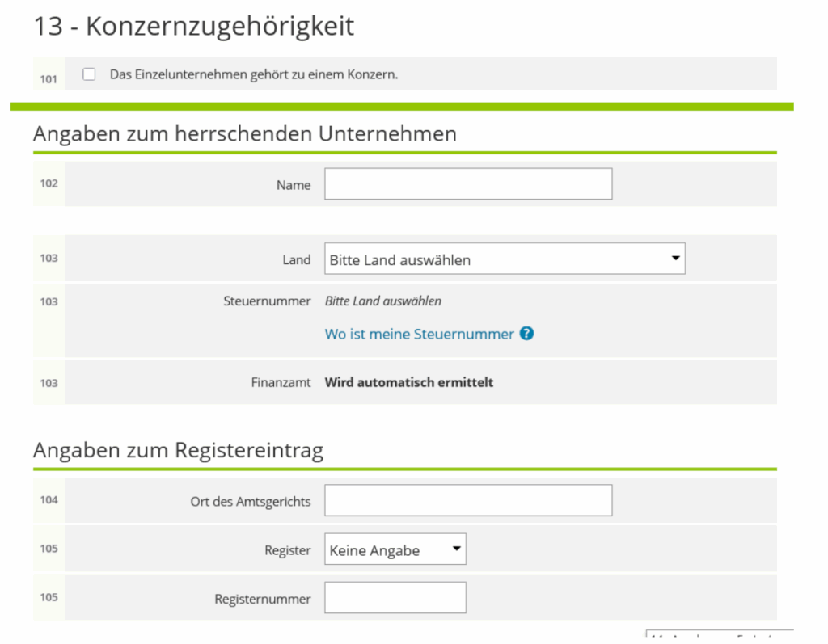Image resolution: width=828 pixels, height=644 pixels.
Task: Open the Land country dropdown
Action: [x=505, y=259]
